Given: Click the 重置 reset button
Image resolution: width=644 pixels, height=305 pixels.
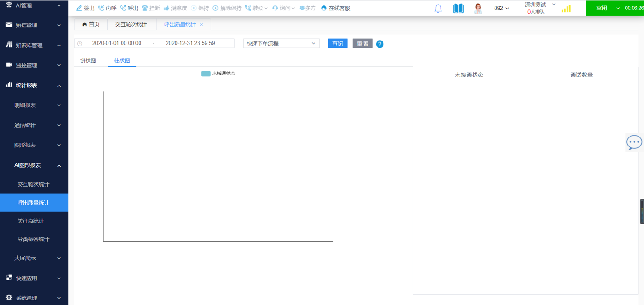Looking at the screenshot, I should tap(363, 43).
